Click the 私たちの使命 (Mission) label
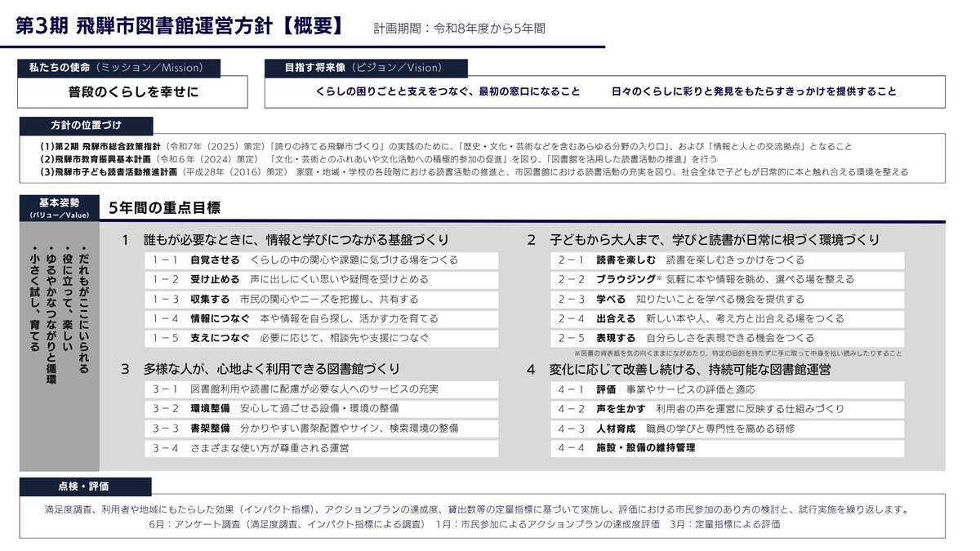This screenshot has height=551, width=980. coord(119,68)
